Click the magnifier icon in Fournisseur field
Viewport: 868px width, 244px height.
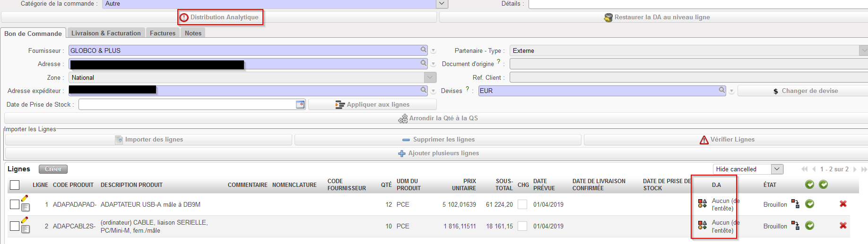tap(424, 50)
